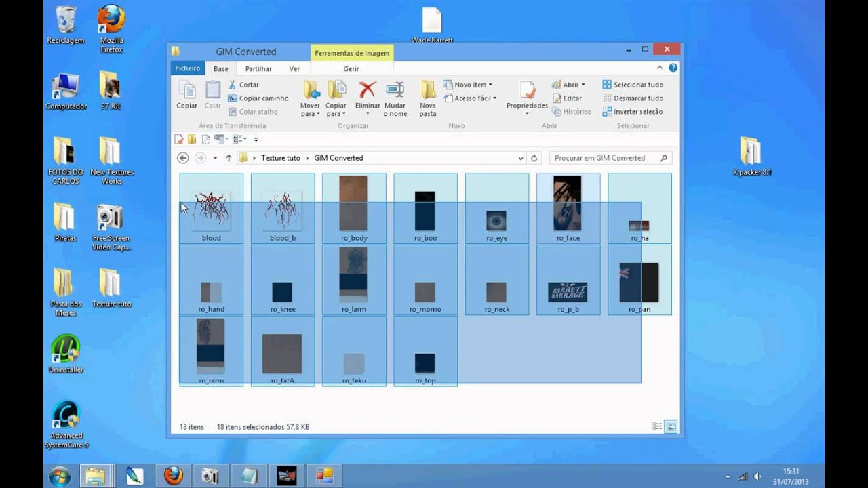Switch to the Ver tab
This screenshot has height=488, width=868.
click(294, 68)
